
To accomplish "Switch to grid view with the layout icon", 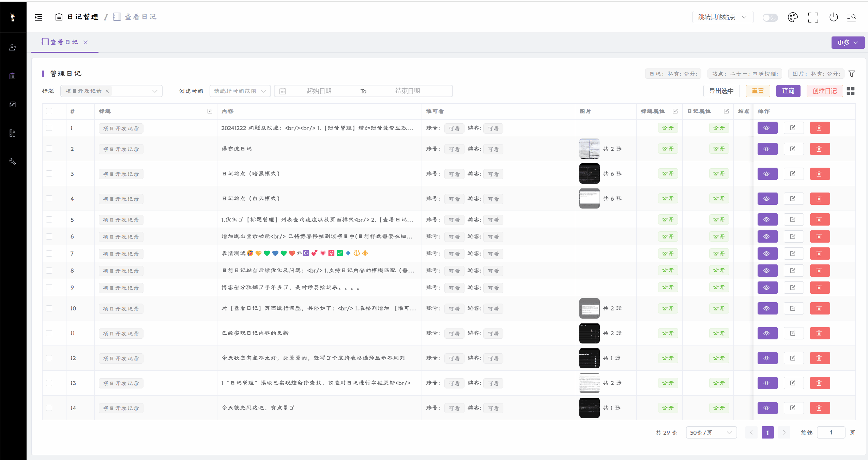I will coord(851,91).
